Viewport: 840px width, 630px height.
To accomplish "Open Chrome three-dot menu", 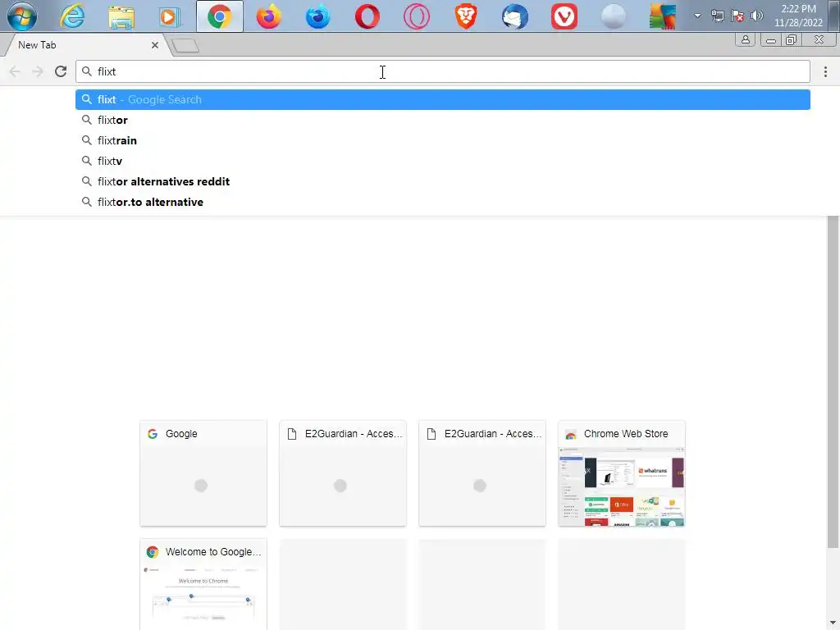I will click(x=825, y=71).
